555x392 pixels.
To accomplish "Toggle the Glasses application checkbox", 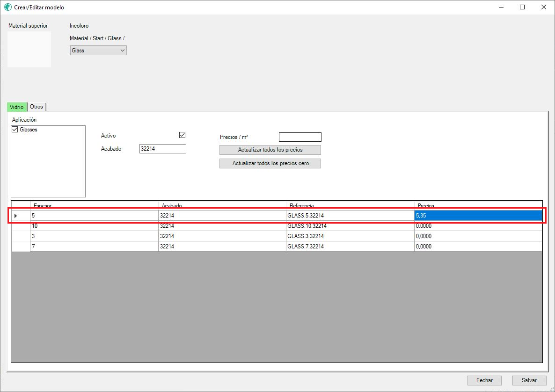I will point(15,130).
